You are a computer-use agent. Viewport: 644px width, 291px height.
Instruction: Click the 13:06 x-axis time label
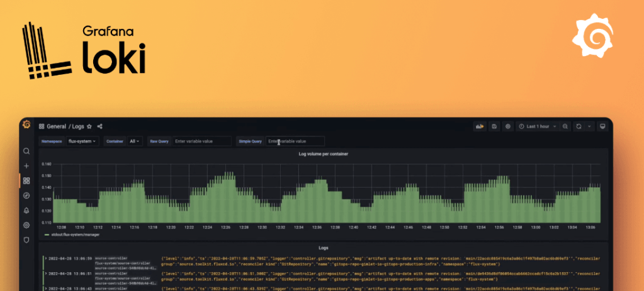tap(590, 227)
